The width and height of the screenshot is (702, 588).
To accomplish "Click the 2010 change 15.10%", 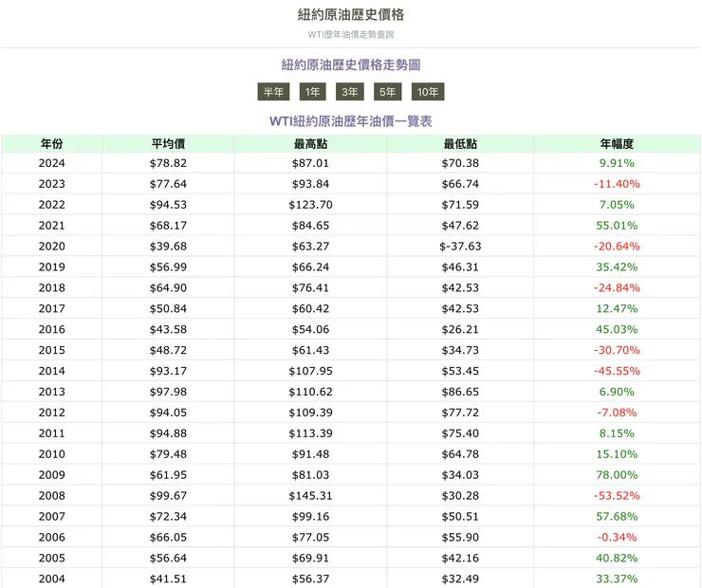I will click(x=617, y=454).
